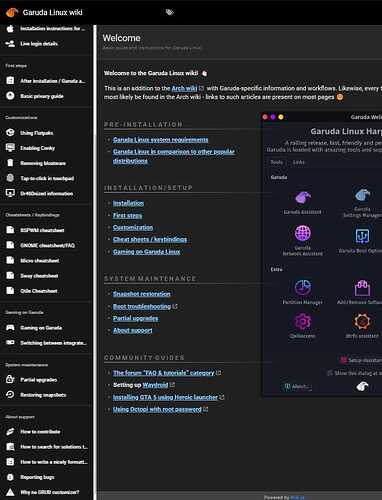Click the GNOME cheatsheet/FAQ file icon
This screenshot has width=382, height=500.
[x=10, y=245]
